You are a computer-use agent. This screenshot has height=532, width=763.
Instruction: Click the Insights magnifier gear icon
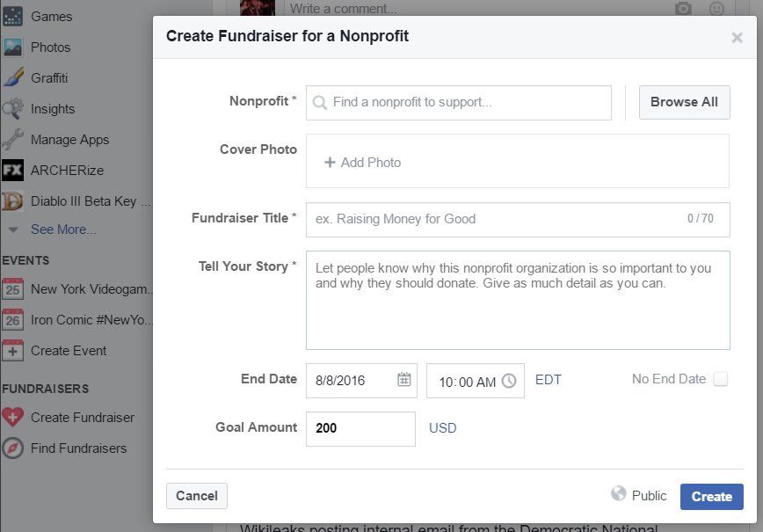click(12, 108)
